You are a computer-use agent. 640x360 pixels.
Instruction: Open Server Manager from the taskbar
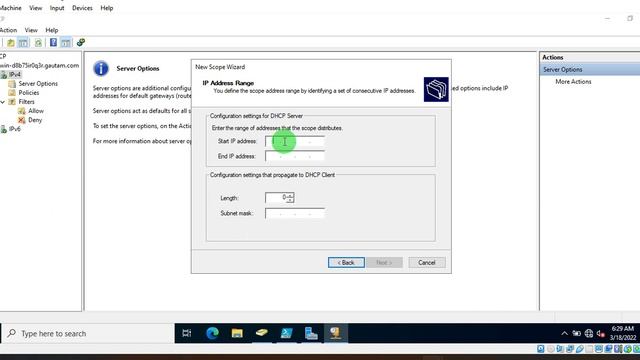point(311,333)
